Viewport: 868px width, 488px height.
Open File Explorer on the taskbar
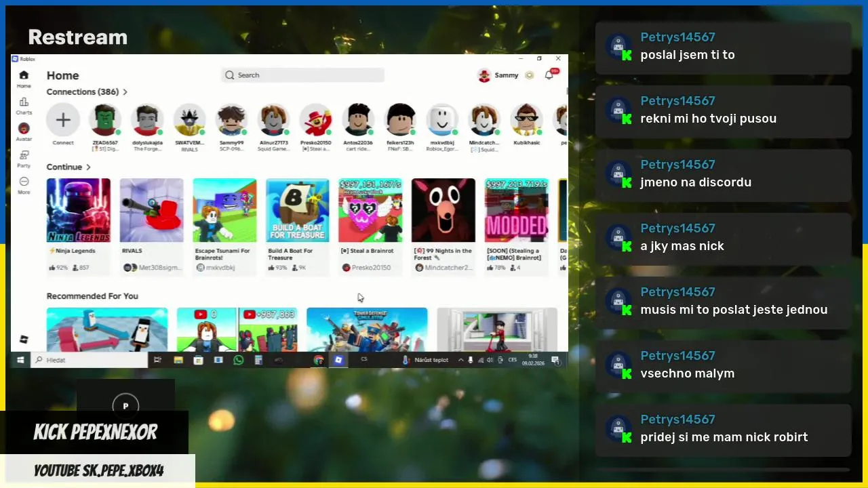click(x=178, y=360)
